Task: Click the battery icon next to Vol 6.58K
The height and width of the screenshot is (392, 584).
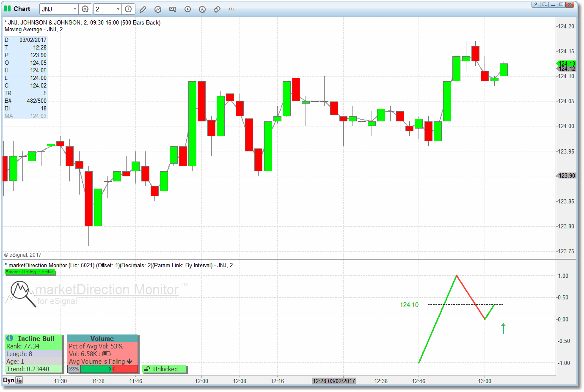Action: coord(107,354)
